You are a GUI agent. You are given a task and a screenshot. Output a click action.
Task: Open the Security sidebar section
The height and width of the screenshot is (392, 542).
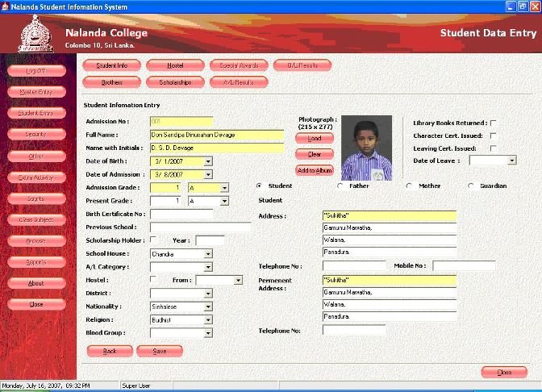[36, 135]
